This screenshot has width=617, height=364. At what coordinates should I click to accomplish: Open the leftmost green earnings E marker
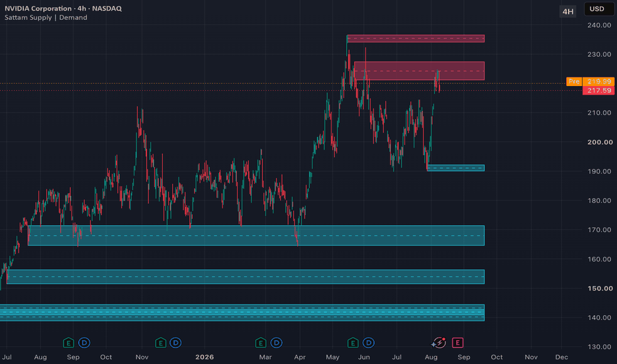point(68,343)
